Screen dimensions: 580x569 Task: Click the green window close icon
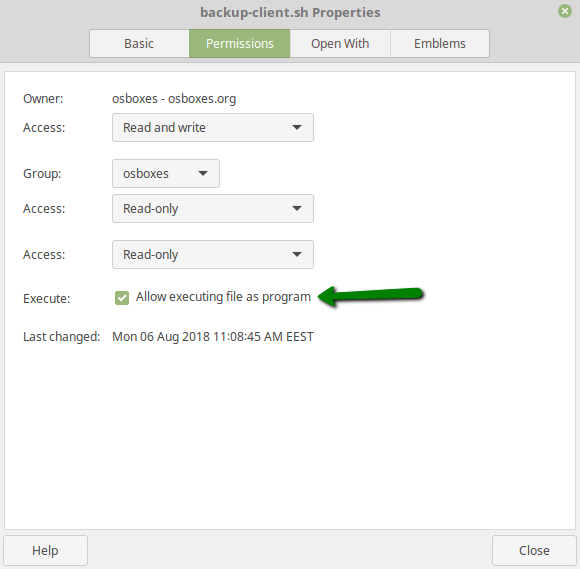[x=564, y=11]
